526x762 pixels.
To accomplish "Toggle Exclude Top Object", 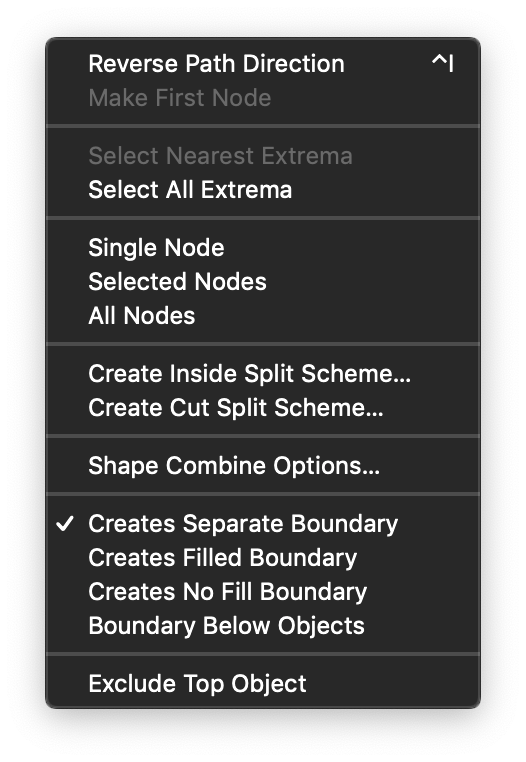I will tap(263, 683).
